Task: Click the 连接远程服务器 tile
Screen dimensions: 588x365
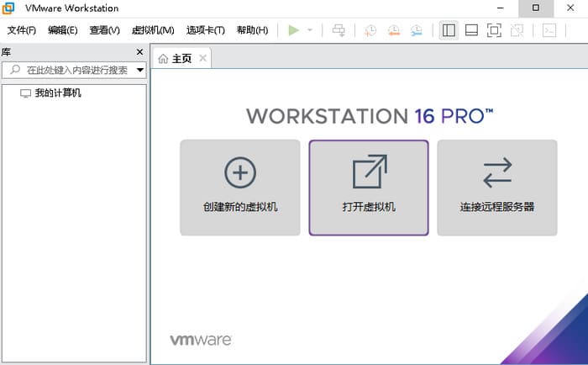Action: (x=497, y=188)
